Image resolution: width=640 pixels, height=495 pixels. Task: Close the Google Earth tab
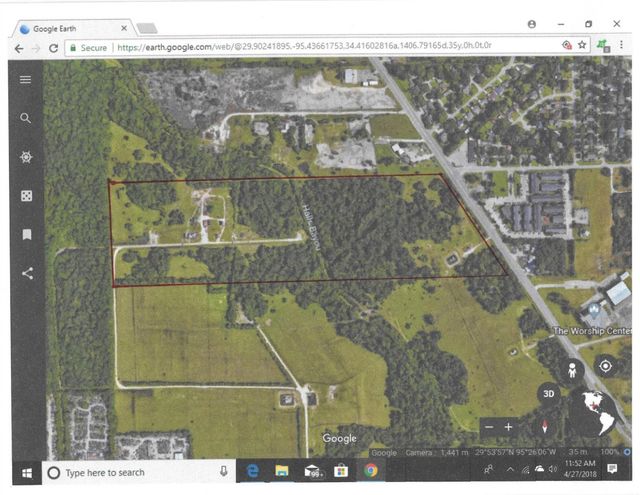124,28
